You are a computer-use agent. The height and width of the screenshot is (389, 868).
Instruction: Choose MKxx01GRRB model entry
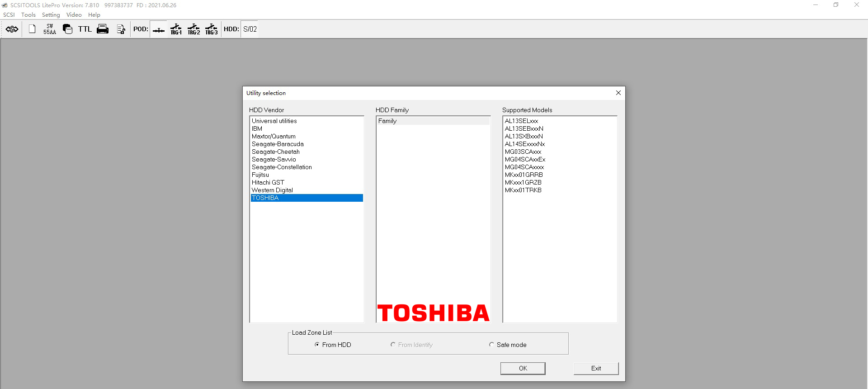click(x=560, y=175)
